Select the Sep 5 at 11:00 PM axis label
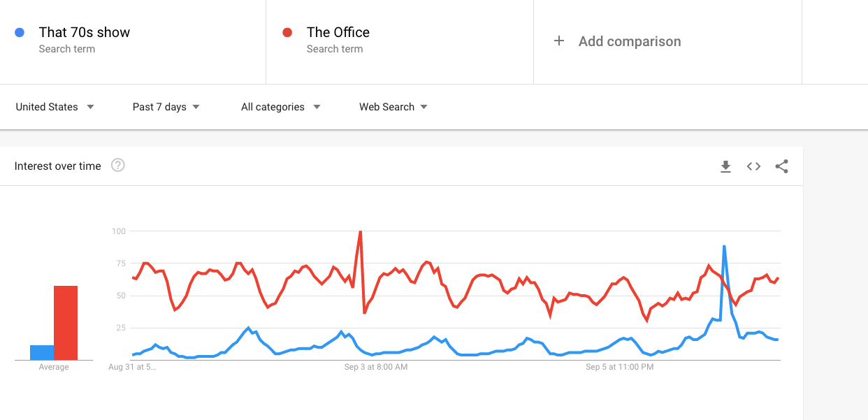The width and height of the screenshot is (868, 420). (x=619, y=366)
